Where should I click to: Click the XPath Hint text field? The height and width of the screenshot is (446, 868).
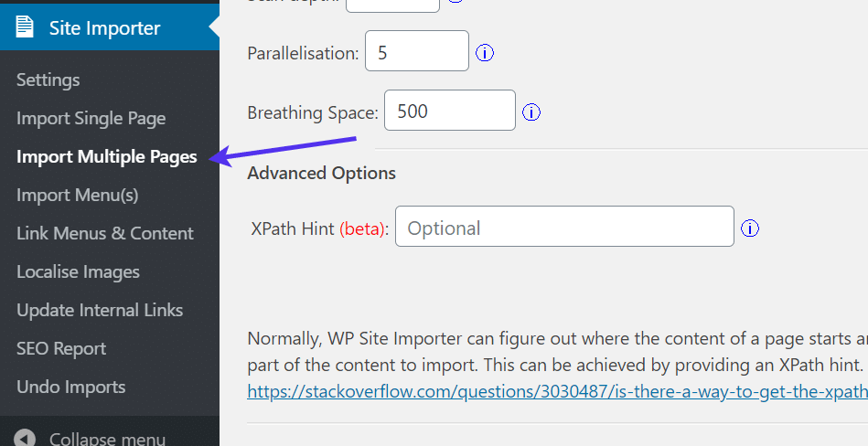pos(563,228)
